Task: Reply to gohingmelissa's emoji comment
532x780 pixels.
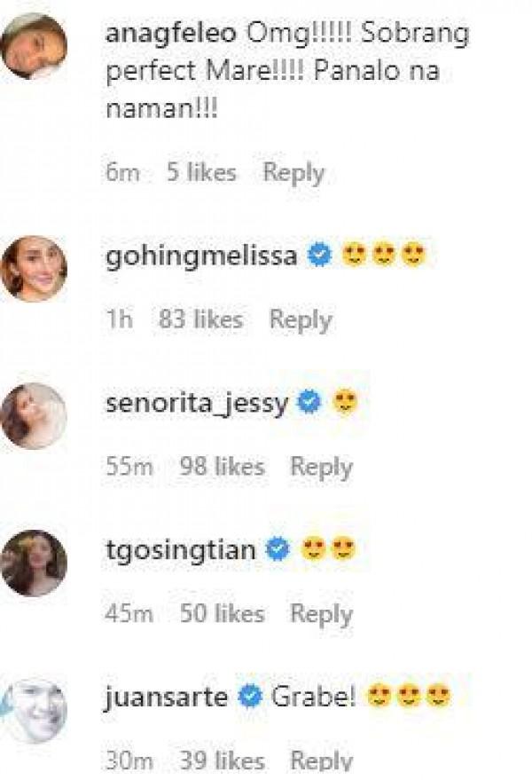Action: (x=300, y=319)
